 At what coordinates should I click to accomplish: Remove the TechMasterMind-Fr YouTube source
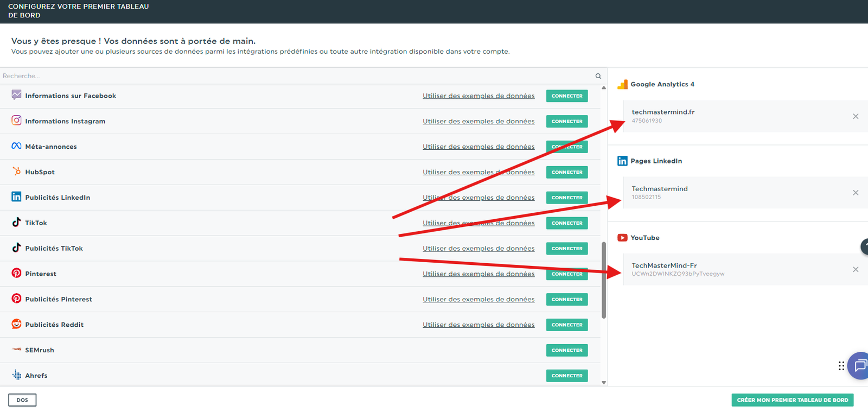[x=856, y=269]
